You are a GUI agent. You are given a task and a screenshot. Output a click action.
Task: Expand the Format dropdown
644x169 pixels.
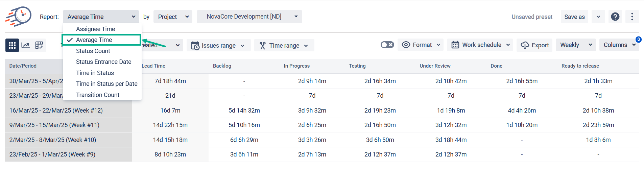click(x=421, y=45)
